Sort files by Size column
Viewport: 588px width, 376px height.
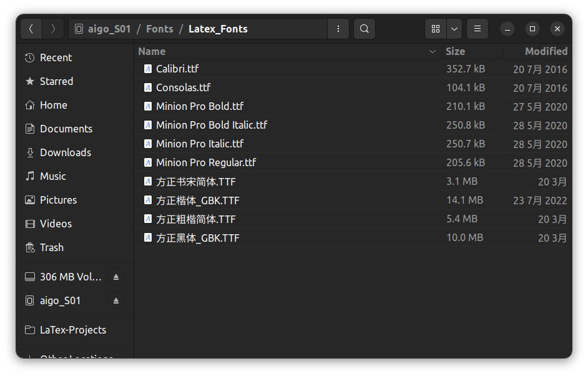(455, 51)
